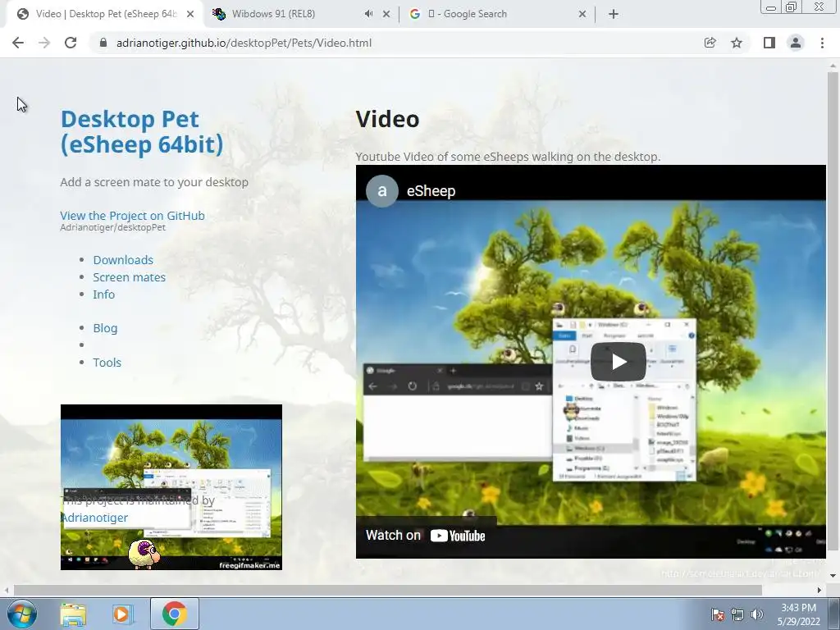Open the Tools link
The width and height of the screenshot is (840, 630).
click(x=107, y=362)
